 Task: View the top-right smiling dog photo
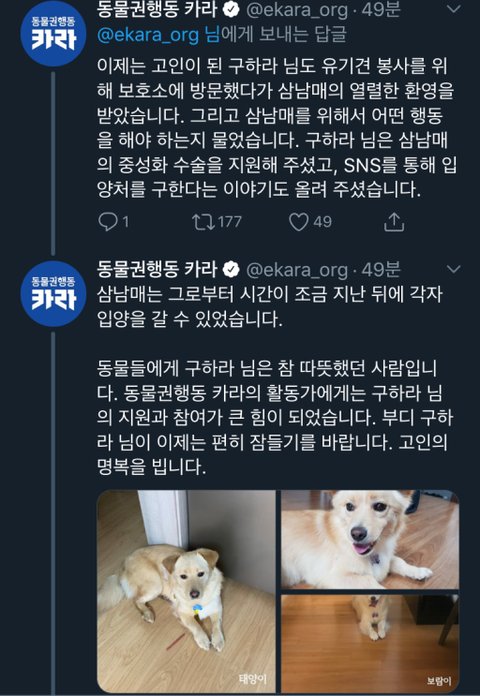pyautogui.click(x=370, y=539)
